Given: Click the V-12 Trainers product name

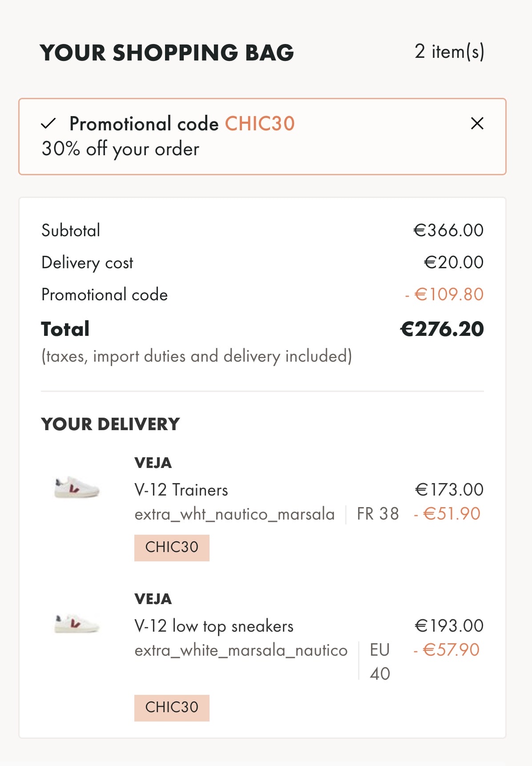Looking at the screenshot, I should pyautogui.click(x=181, y=490).
